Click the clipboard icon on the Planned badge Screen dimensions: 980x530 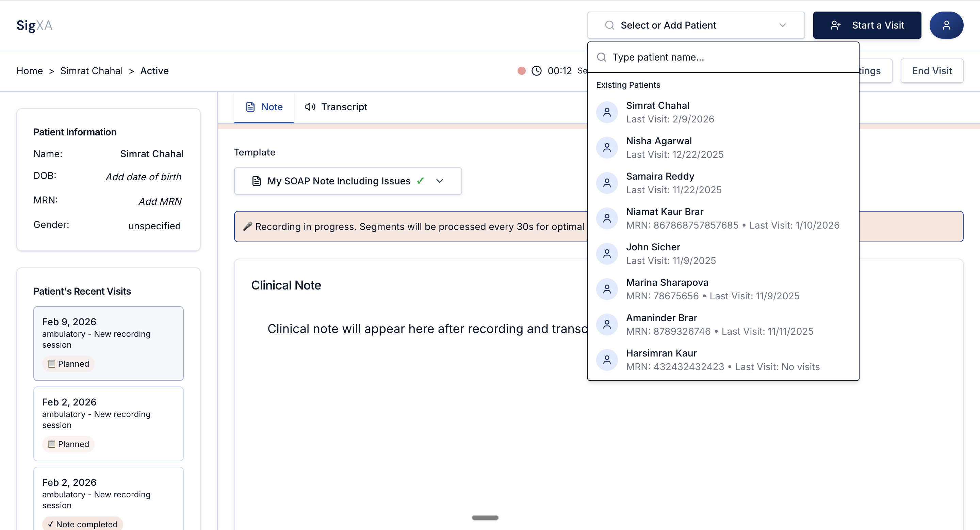point(52,363)
